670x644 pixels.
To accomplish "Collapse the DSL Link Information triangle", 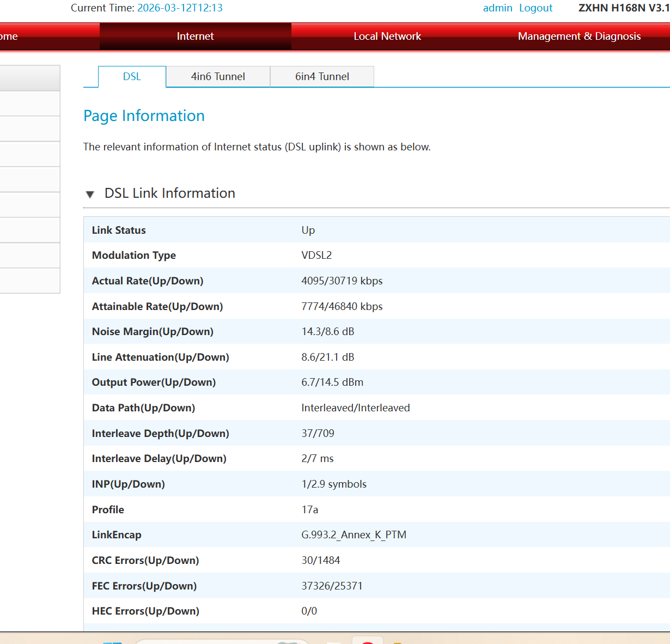I will pos(90,194).
